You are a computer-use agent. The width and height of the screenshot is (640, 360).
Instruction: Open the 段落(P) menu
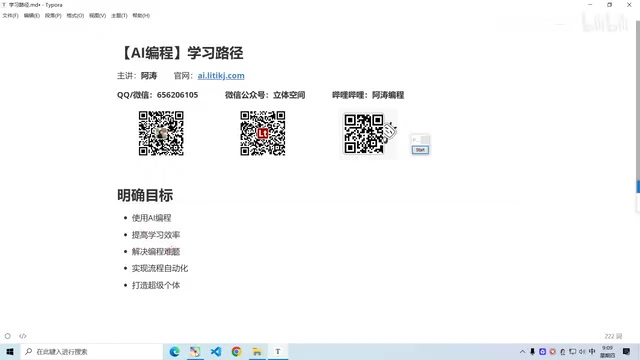(53, 16)
